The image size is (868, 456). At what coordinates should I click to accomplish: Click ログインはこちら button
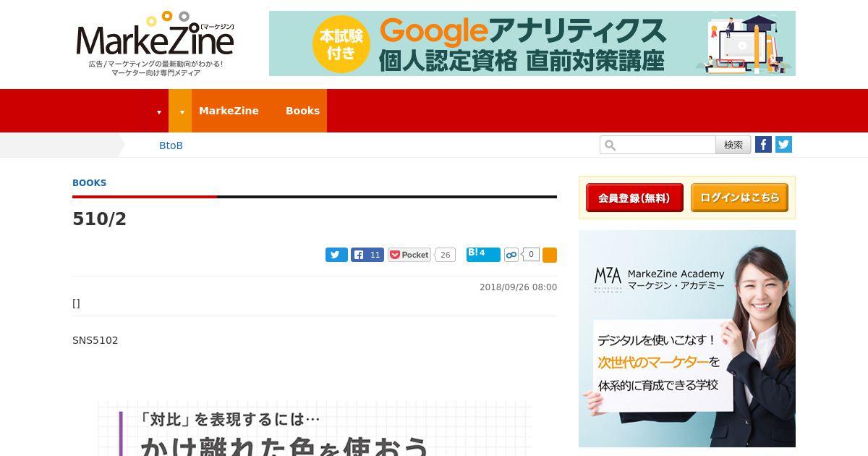point(739,198)
